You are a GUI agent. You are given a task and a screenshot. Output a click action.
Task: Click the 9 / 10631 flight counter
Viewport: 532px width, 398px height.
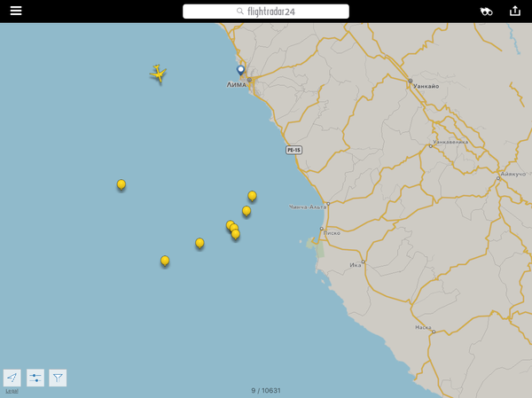[x=266, y=391]
